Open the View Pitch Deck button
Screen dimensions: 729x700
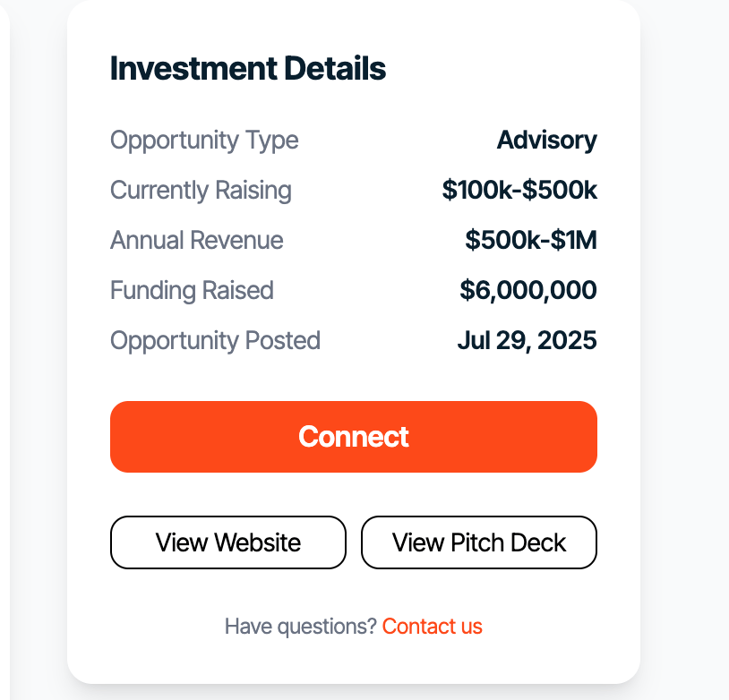tap(478, 542)
